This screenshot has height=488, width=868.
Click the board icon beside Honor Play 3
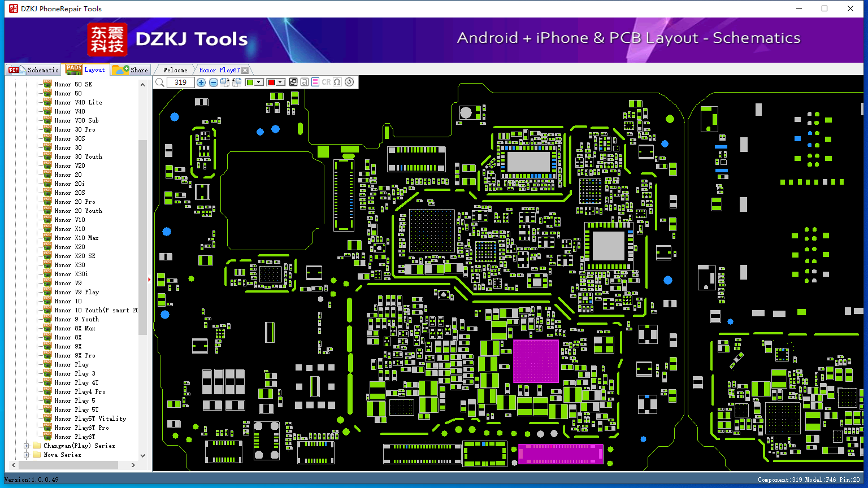point(47,373)
